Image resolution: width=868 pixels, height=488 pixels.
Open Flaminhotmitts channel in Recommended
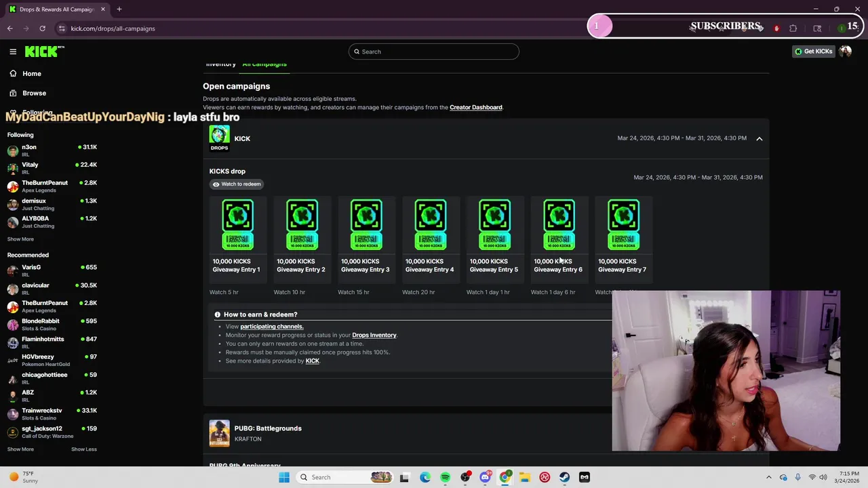[x=52, y=342]
